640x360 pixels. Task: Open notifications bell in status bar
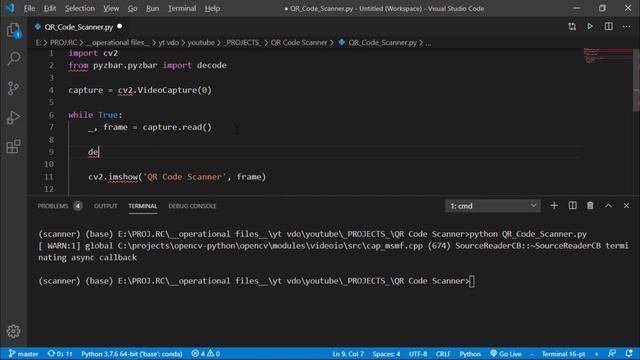click(x=629, y=353)
